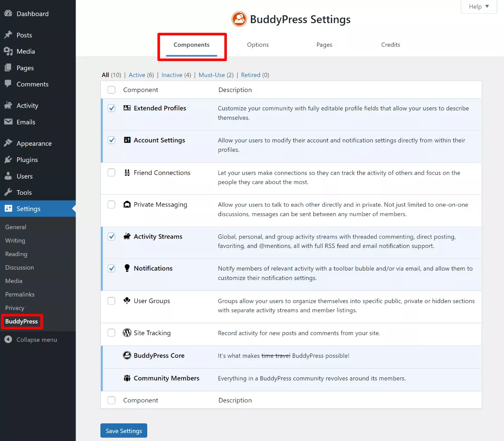This screenshot has width=504, height=441.
Task: Uncheck the Notifications checkbox
Action: [112, 268]
